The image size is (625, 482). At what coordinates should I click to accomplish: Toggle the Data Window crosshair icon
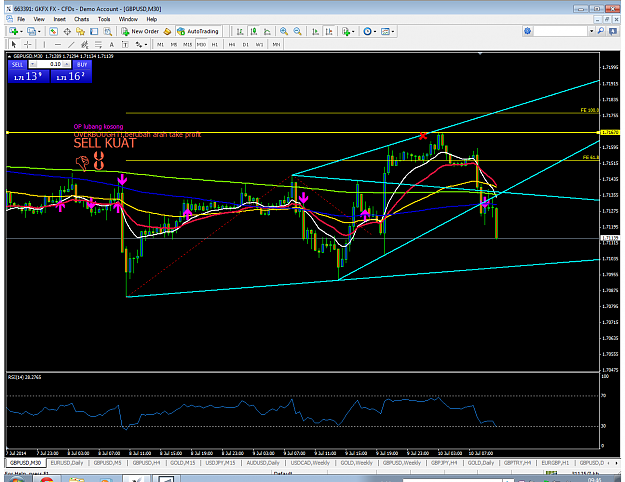[x=67, y=31]
